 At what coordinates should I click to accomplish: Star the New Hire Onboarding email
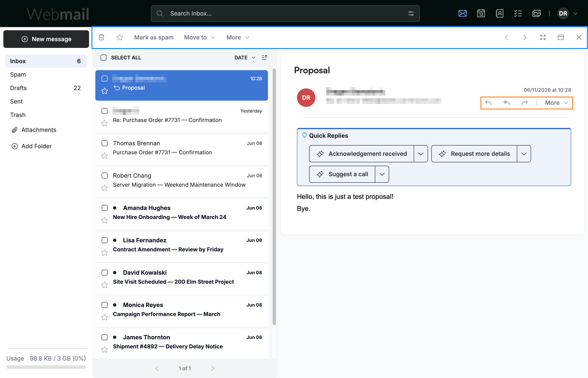[105, 220]
